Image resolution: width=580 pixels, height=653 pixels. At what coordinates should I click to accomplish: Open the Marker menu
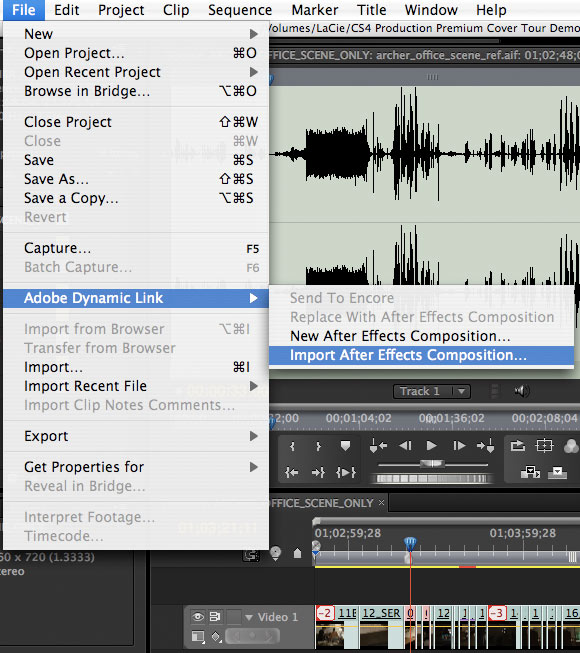coord(315,10)
